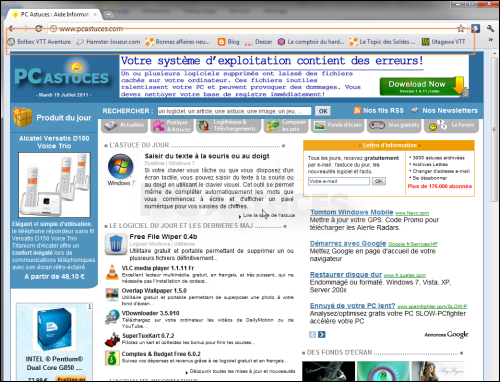
Task: Click the Nos fils RSS feed icon
Action: (x=357, y=111)
